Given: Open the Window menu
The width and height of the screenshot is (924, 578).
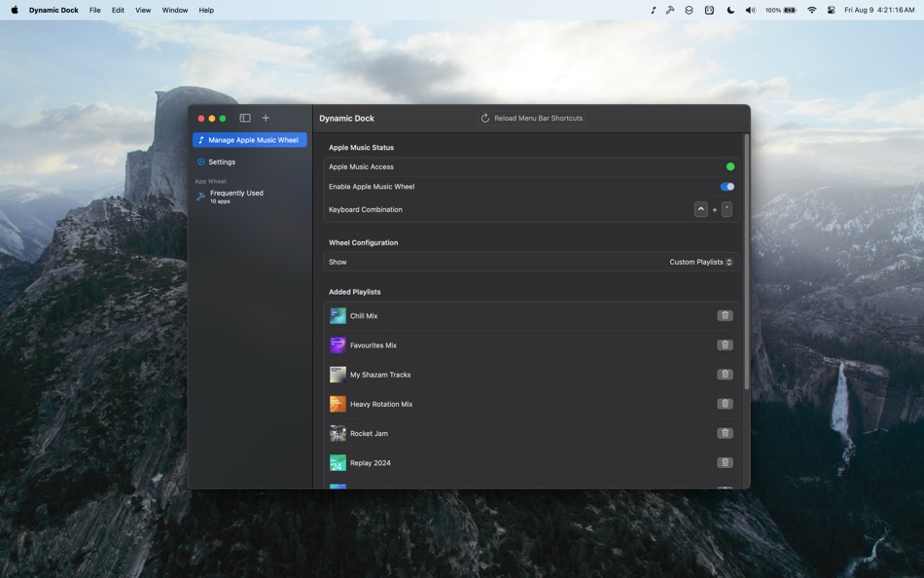Looking at the screenshot, I should [174, 10].
